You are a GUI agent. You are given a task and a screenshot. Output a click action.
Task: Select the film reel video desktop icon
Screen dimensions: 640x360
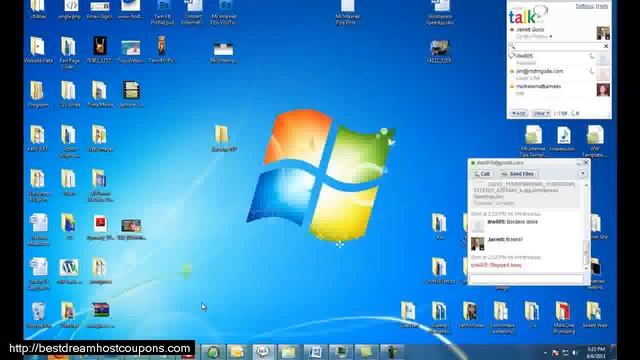tap(131, 94)
